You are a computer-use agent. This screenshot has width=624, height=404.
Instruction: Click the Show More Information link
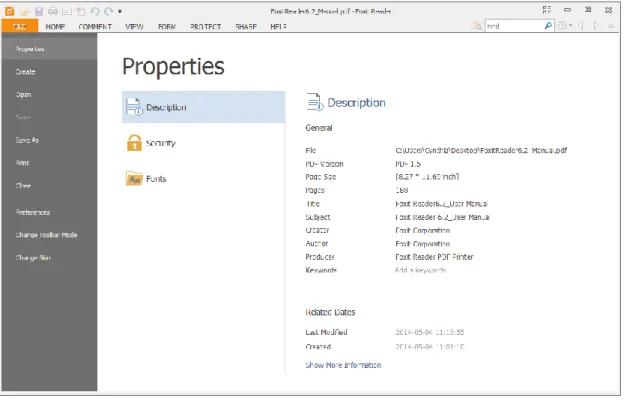point(343,365)
